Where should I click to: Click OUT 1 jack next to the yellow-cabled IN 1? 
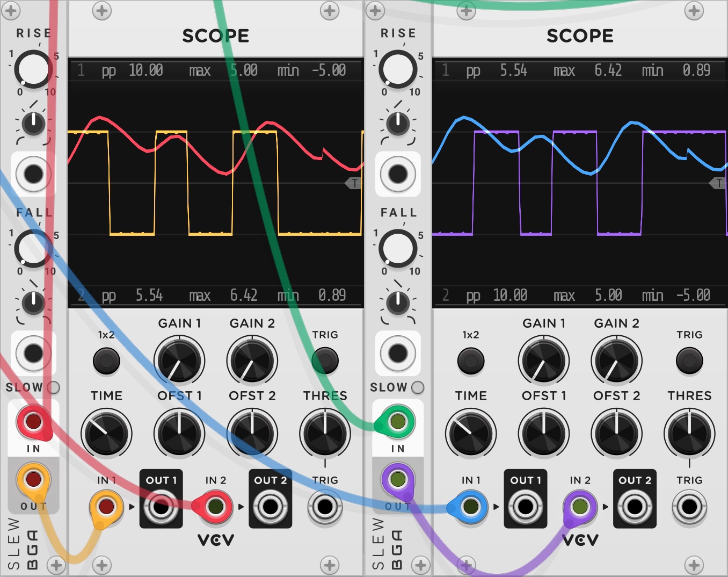tap(161, 507)
